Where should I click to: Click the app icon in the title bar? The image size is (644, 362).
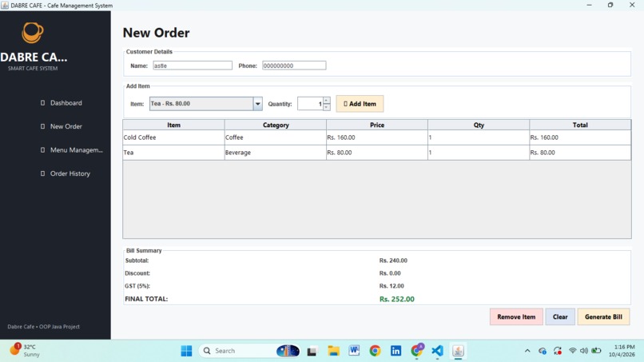5,6
